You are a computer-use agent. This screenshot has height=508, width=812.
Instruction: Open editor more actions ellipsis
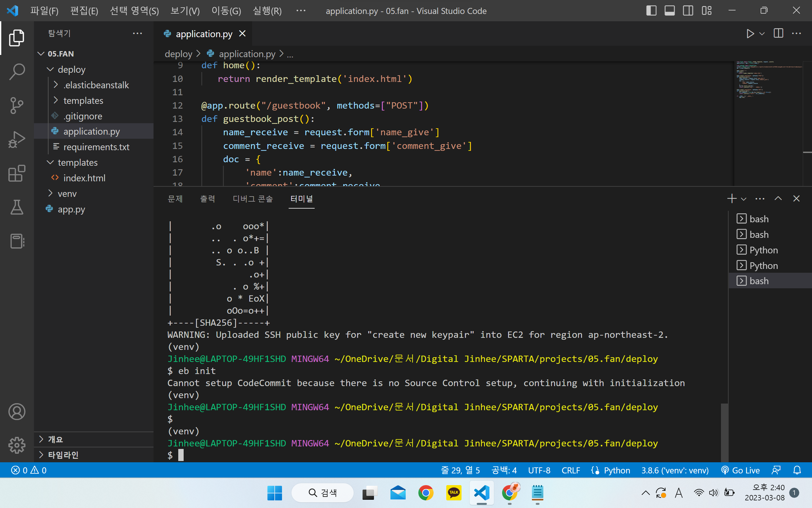[x=796, y=34]
